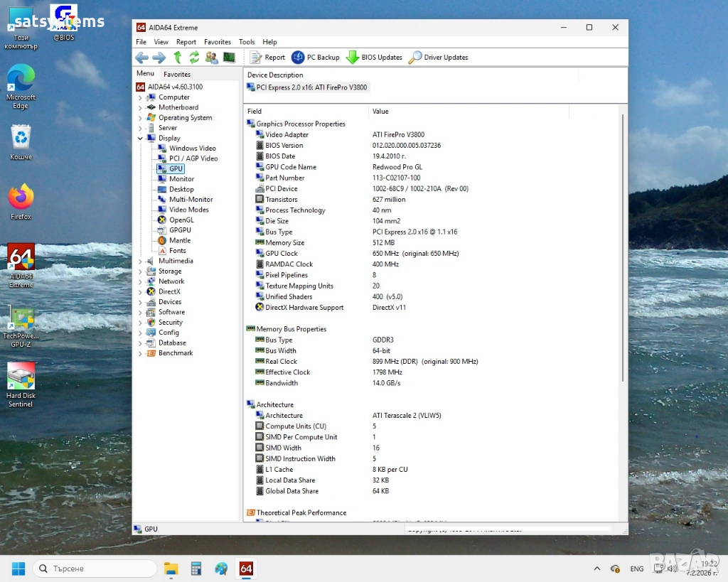Collapse the Display tree node
This screenshot has height=582, width=728.
click(x=140, y=139)
